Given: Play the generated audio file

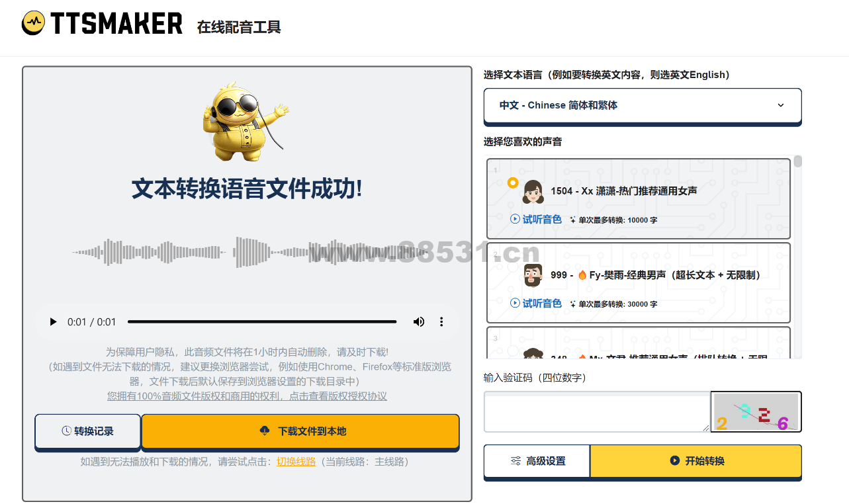Looking at the screenshot, I should pos(53,322).
